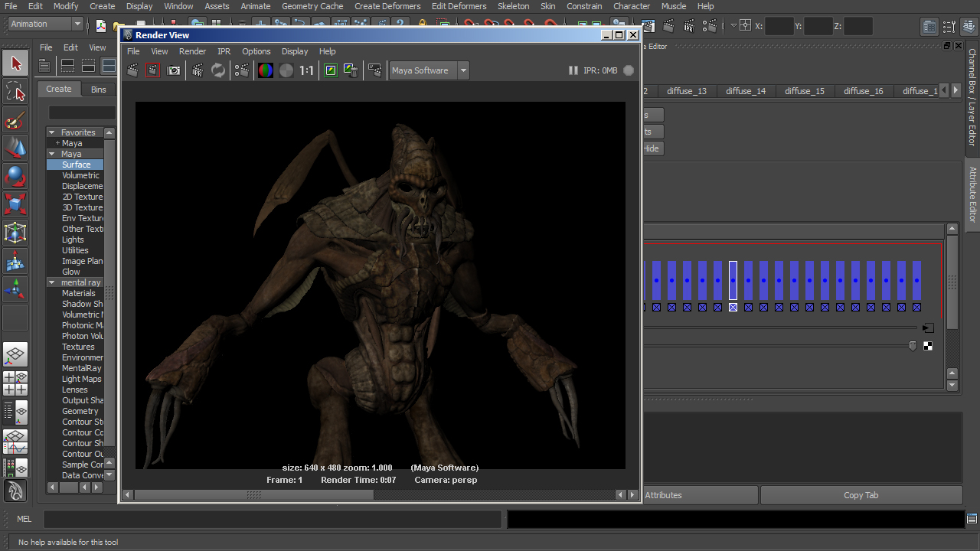
Task: Click the Snapshot camera icon
Action: (x=174, y=70)
